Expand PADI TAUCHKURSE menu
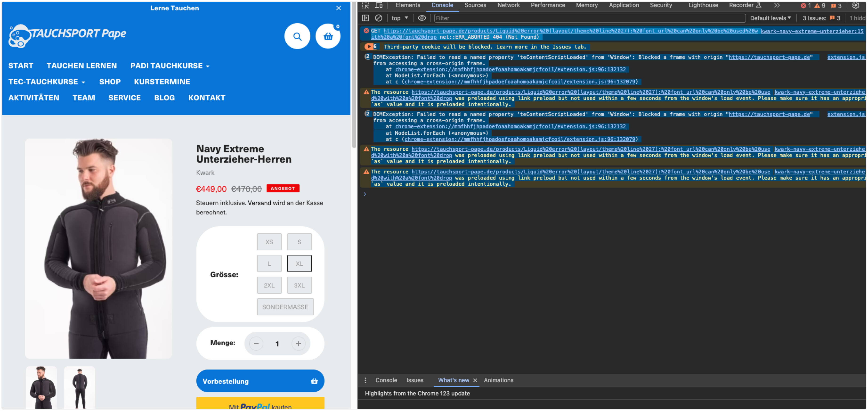The image size is (868, 411). [x=170, y=66]
